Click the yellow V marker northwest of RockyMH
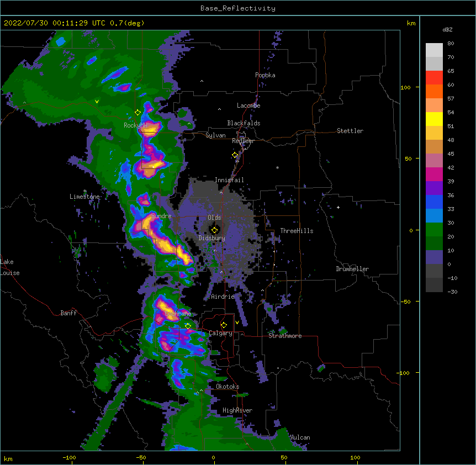 point(97,102)
